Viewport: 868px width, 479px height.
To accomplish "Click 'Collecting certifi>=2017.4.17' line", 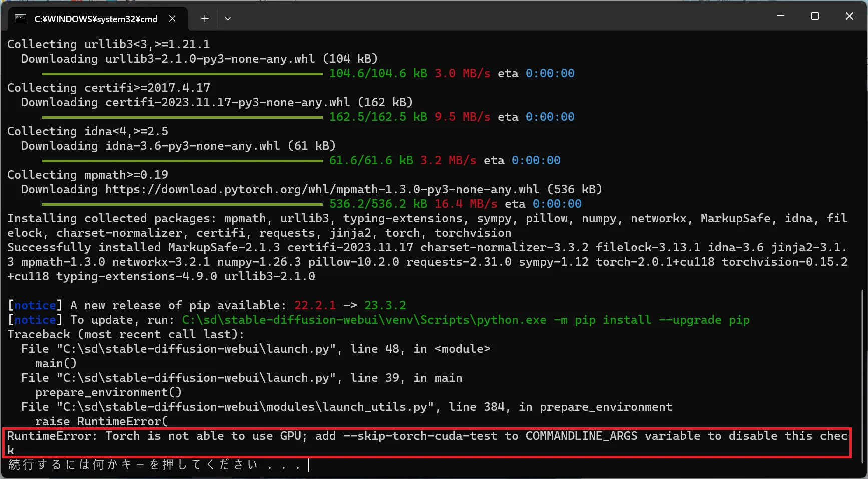I will tap(109, 88).
